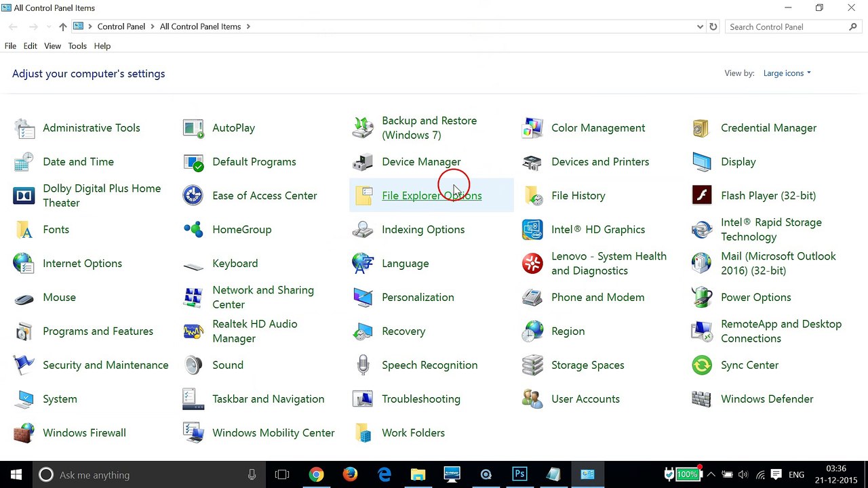Open the Default Programs icon

tap(193, 162)
